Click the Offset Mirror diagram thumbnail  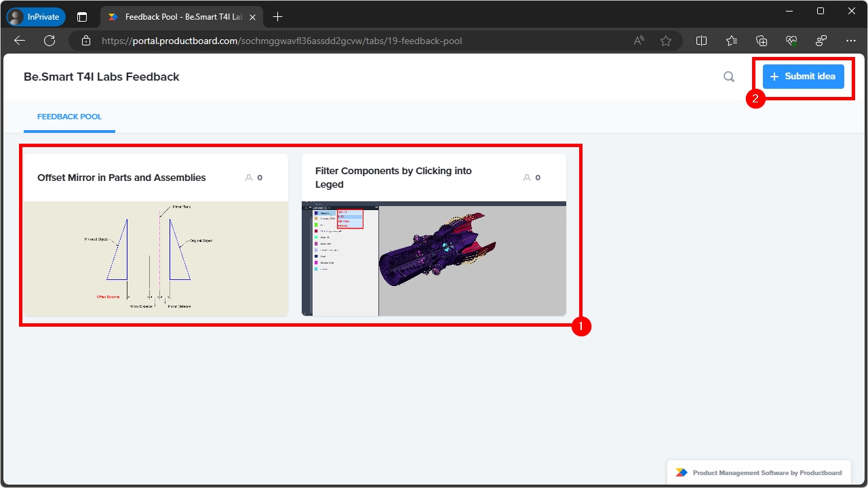[x=156, y=258]
